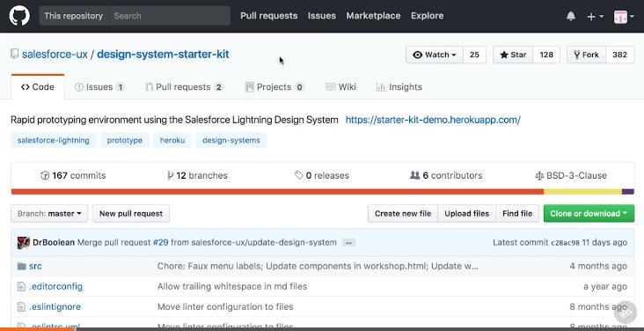Switch to the Wiki tab
644x331 pixels.
340,87
